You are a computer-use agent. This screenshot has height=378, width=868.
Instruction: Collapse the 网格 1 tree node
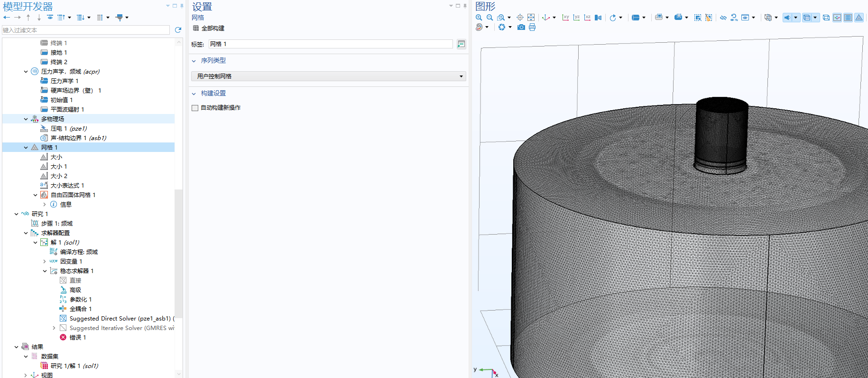pyautogui.click(x=26, y=148)
